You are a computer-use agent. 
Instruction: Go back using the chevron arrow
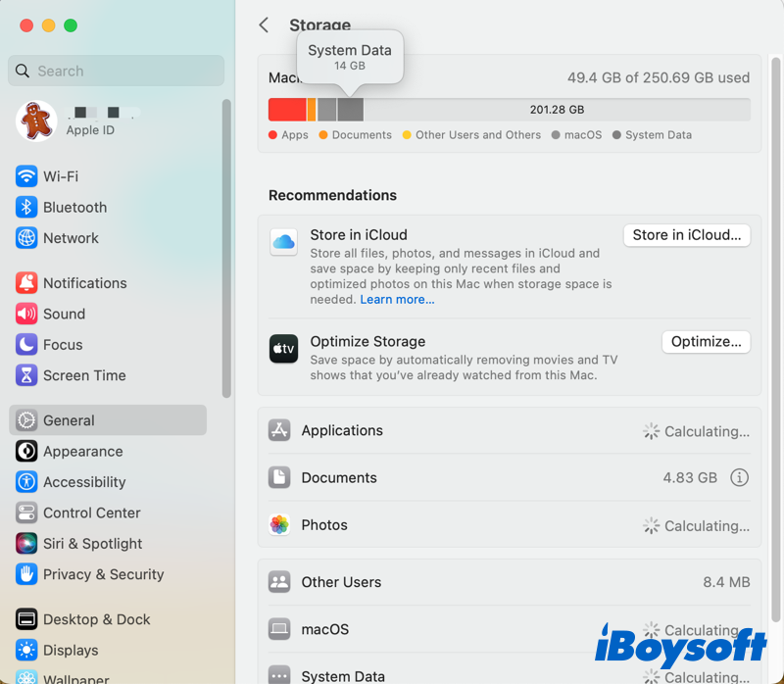pos(264,25)
